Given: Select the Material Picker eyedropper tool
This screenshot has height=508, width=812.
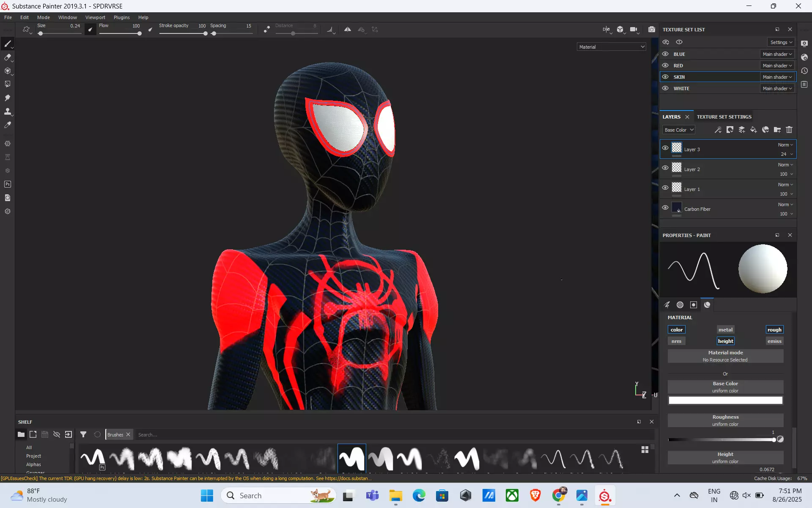Looking at the screenshot, I should [8, 125].
